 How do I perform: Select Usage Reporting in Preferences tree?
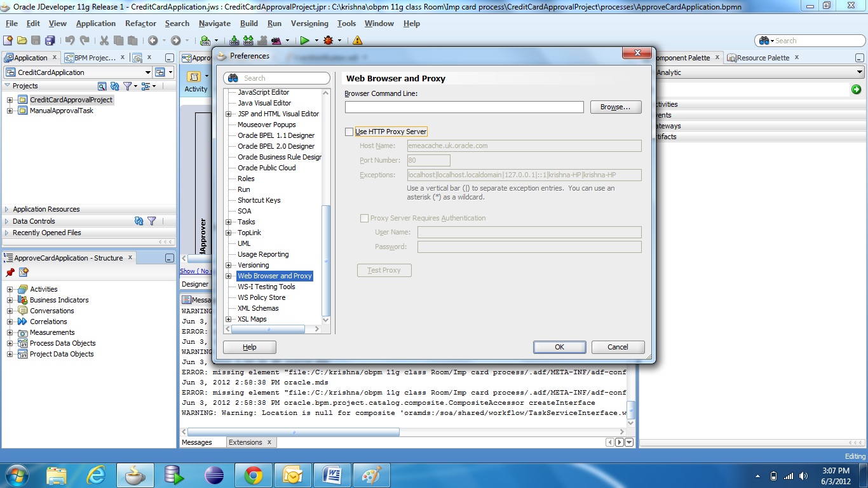tap(263, 254)
